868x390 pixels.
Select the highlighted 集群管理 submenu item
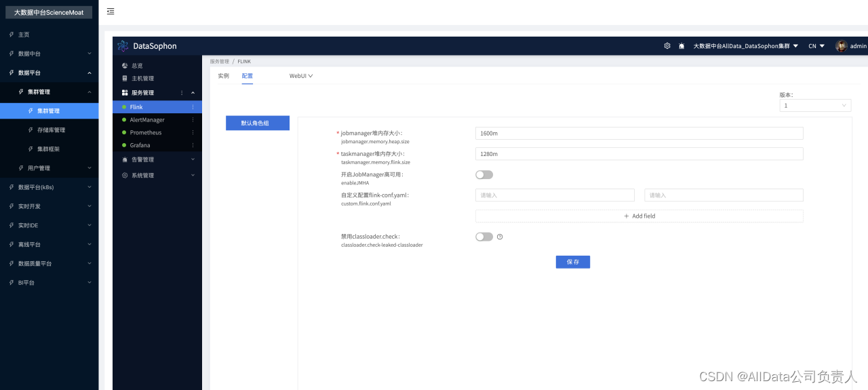(50, 111)
